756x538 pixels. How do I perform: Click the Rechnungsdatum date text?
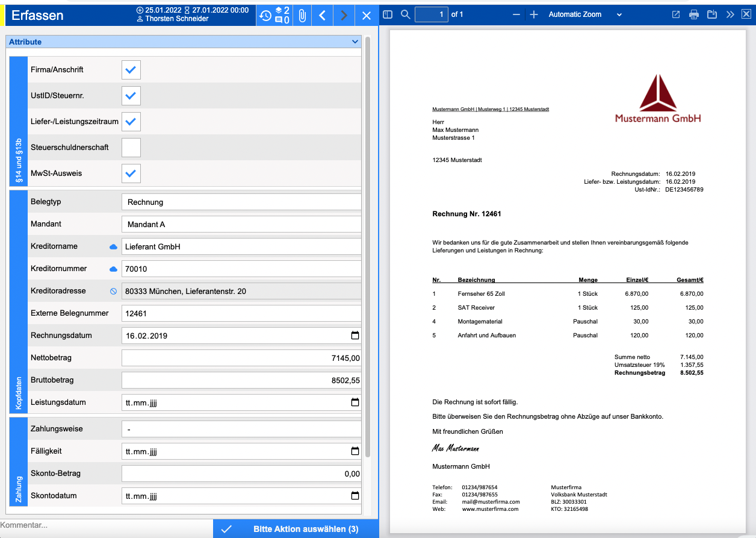146,336
